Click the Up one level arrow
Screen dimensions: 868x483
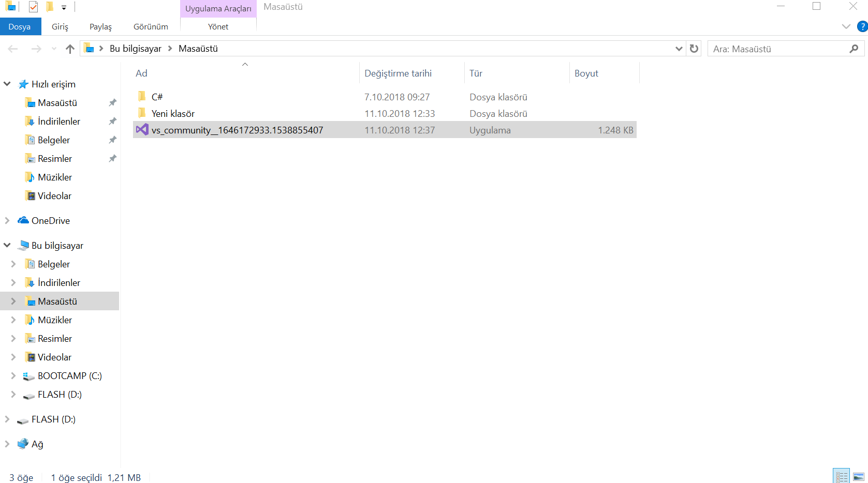70,49
